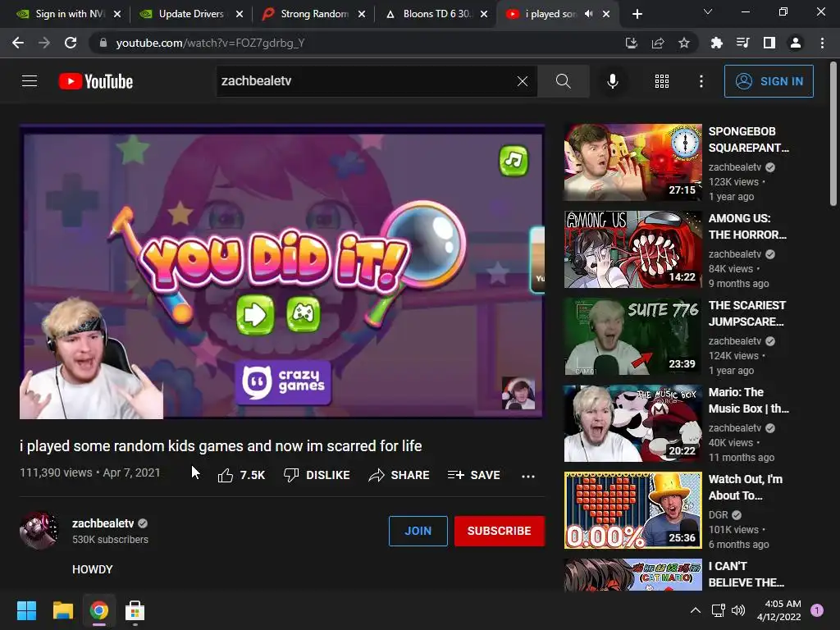The width and height of the screenshot is (840, 630).
Task: Switch to Strong Random tab
Action: 314,14
